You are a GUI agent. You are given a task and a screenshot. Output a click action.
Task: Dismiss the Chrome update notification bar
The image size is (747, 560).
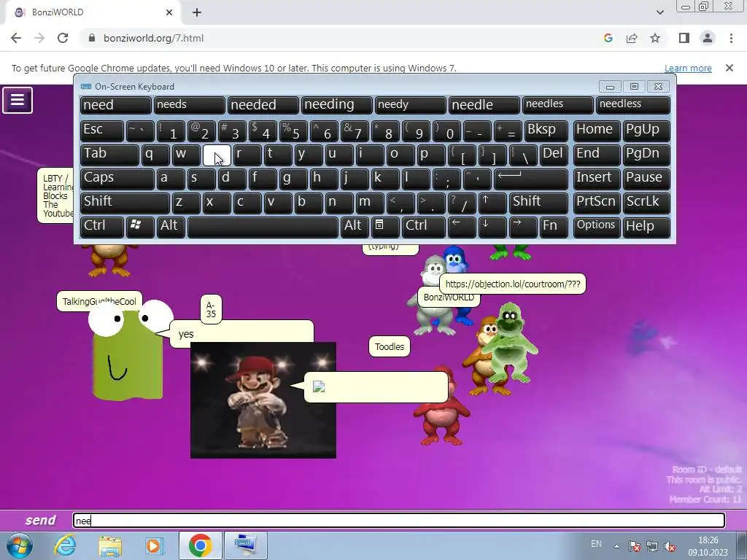coord(729,68)
